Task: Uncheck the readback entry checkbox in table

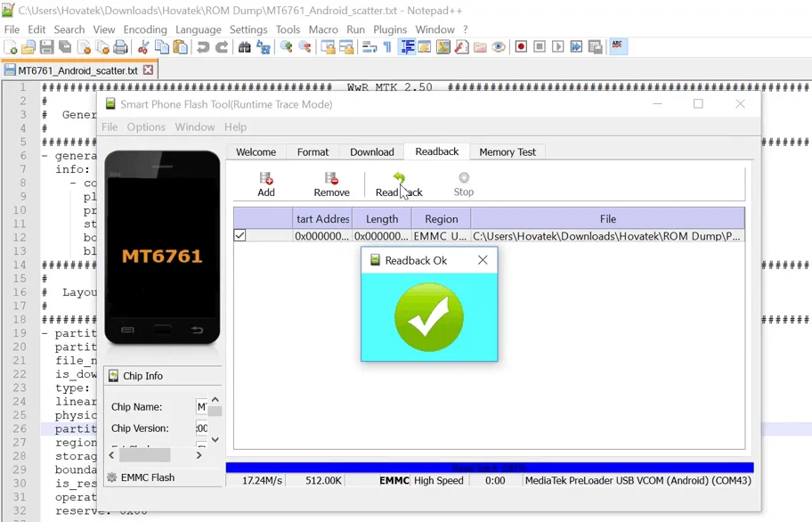Action: point(240,236)
